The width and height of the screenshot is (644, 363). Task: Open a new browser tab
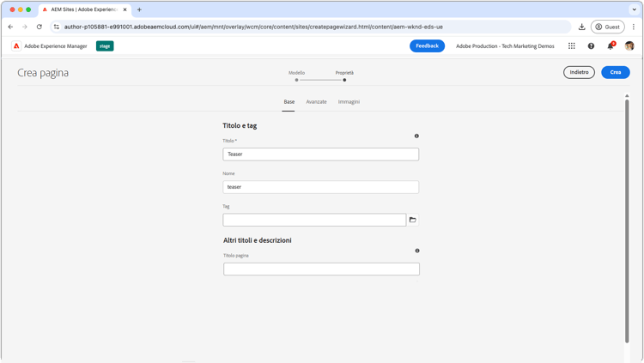[139, 9]
